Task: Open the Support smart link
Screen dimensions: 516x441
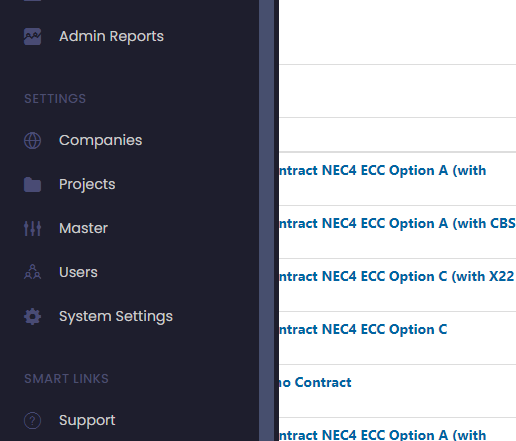Action: click(87, 420)
